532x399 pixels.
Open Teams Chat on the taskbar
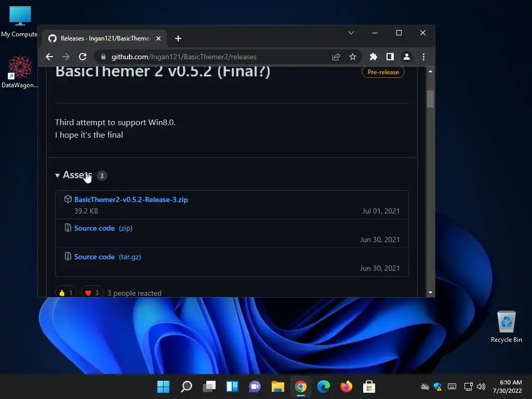(x=255, y=387)
